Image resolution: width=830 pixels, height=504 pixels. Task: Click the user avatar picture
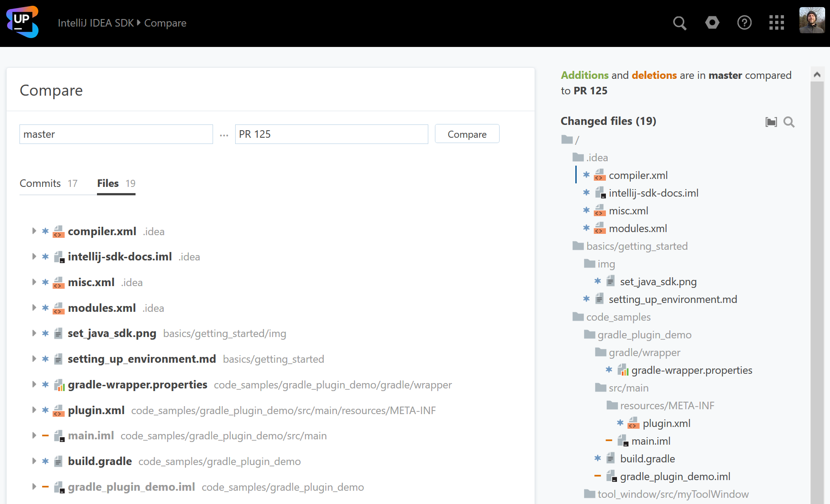tap(811, 20)
